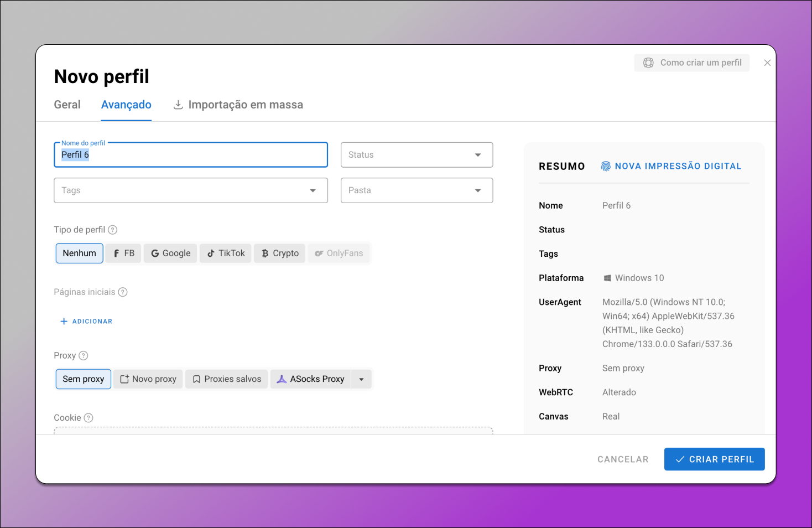
Task: Click the help icon next to Tipo de perfil
Action: tap(112, 230)
